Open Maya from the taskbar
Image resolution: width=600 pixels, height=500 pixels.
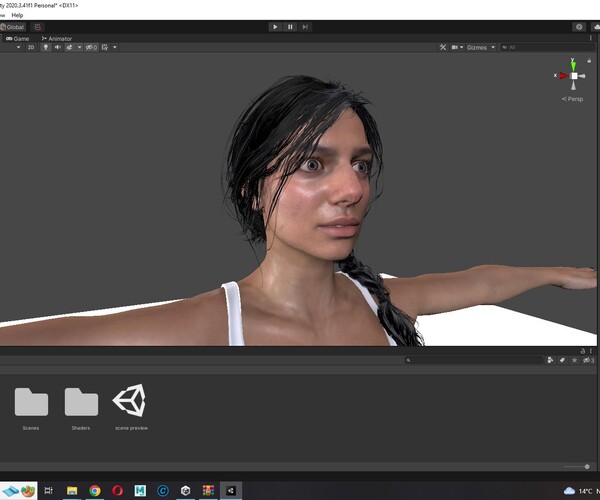140,490
